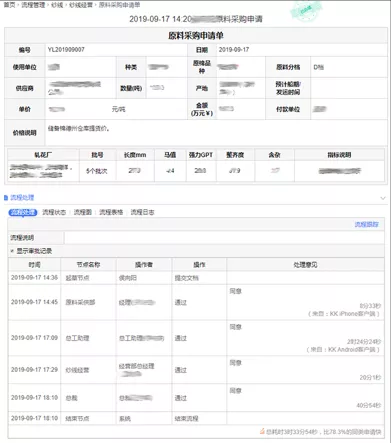Image resolution: width=391 pixels, height=443 pixels.
Task: Click the 20分1秒 duration text
Action: (x=370, y=377)
